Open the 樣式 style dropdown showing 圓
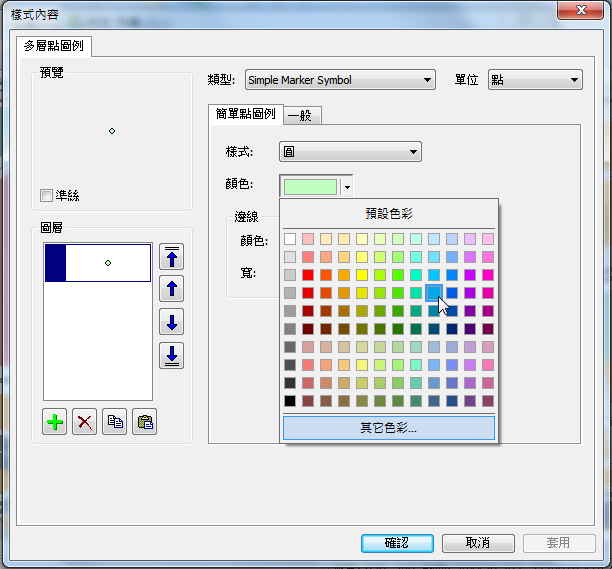 tap(350, 151)
